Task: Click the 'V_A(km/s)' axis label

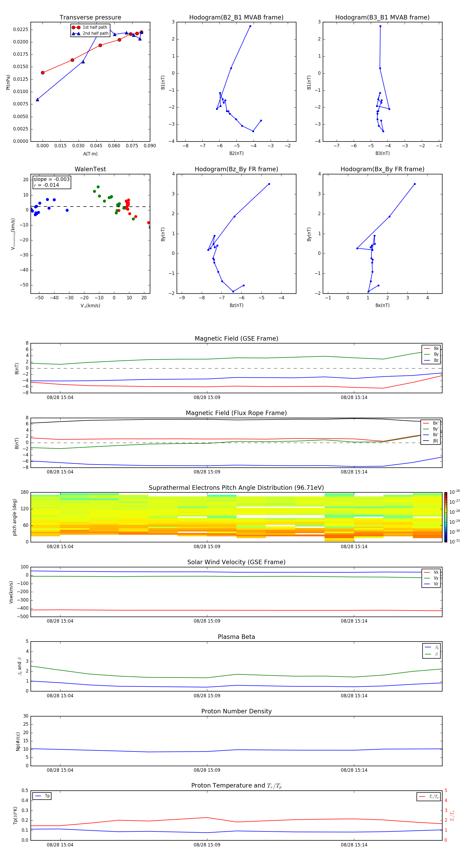Action: click(90, 306)
